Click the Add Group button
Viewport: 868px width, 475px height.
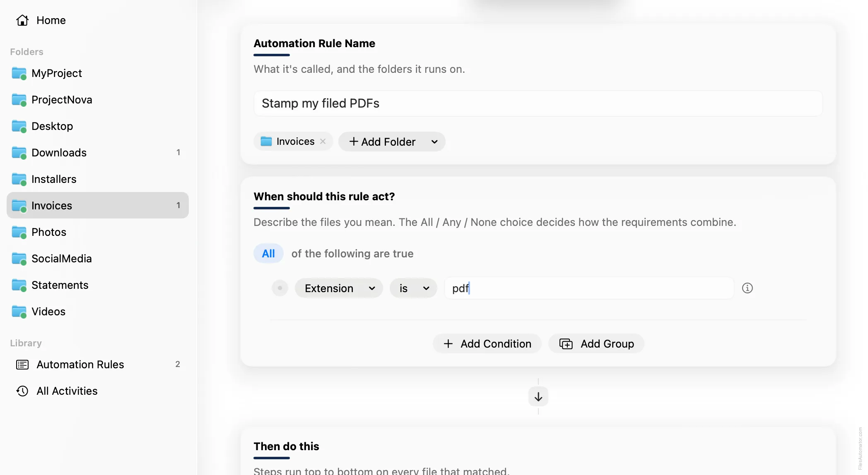click(x=596, y=343)
